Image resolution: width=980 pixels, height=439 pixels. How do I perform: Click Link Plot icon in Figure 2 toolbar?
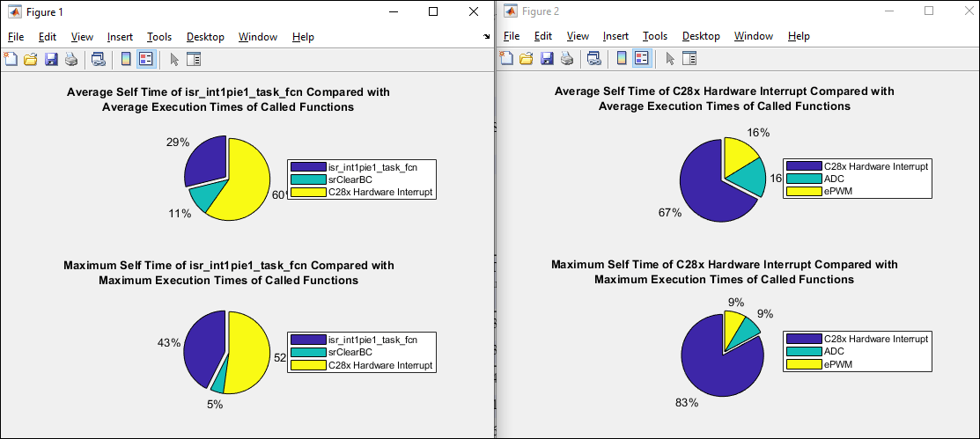(594, 59)
